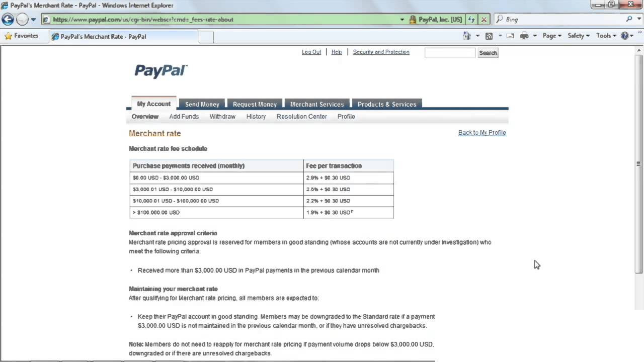Click the Bing search magnifier button
Image resolution: width=644 pixels, height=362 pixels.
[x=629, y=19]
